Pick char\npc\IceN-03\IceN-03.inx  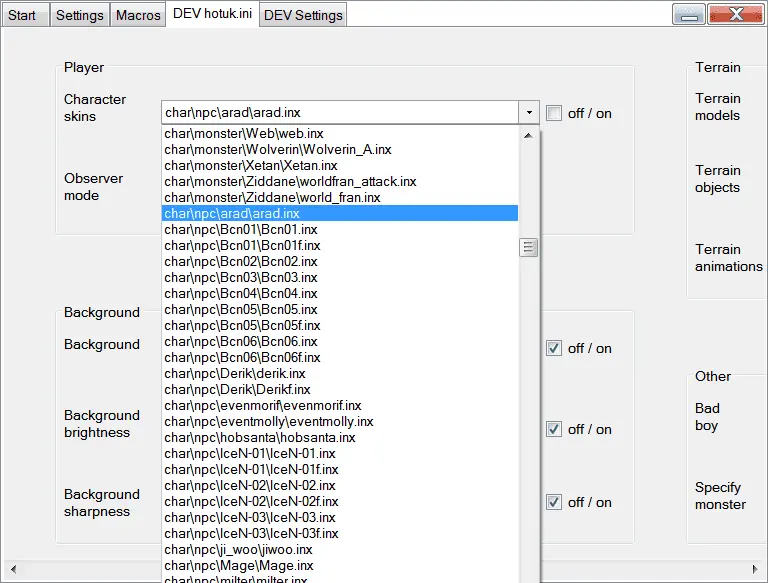[x=340, y=517]
